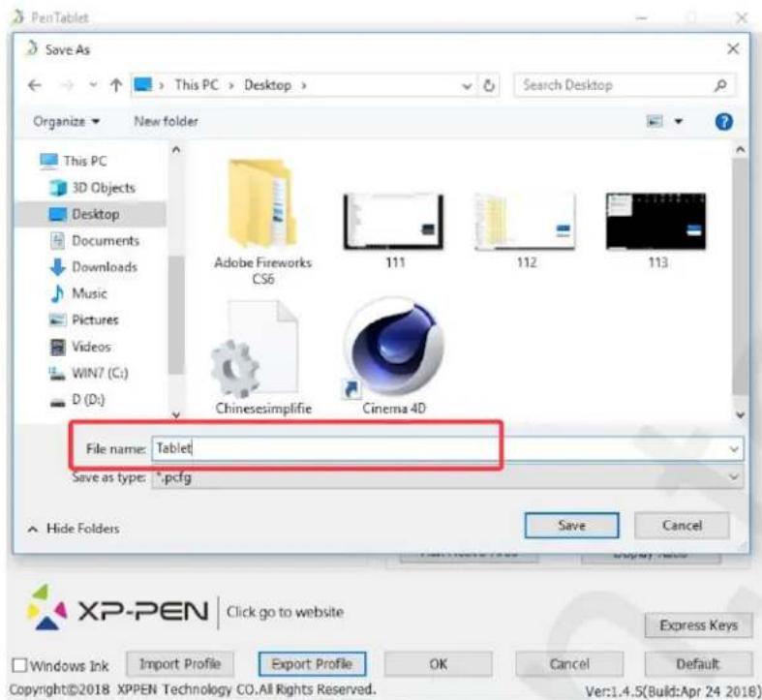Select 3D Objects in the navigation pane
The image size is (762, 700).
tap(92, 188)
